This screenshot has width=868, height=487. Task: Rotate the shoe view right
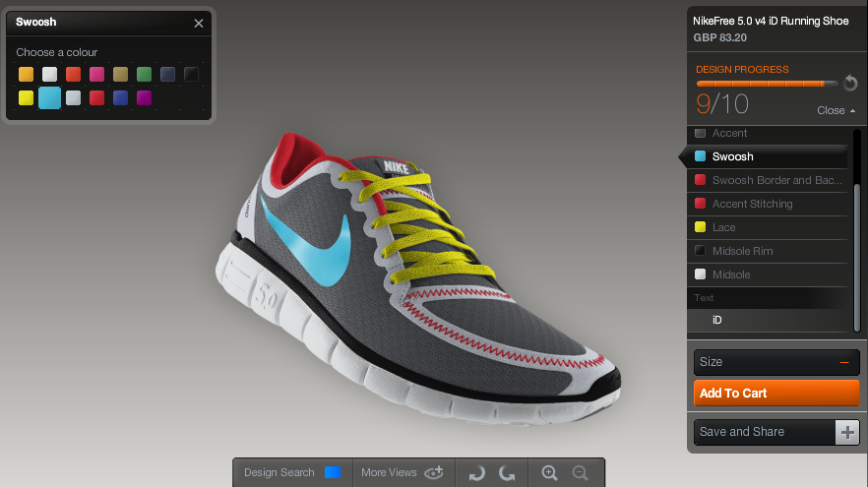(x=507, y=473)
